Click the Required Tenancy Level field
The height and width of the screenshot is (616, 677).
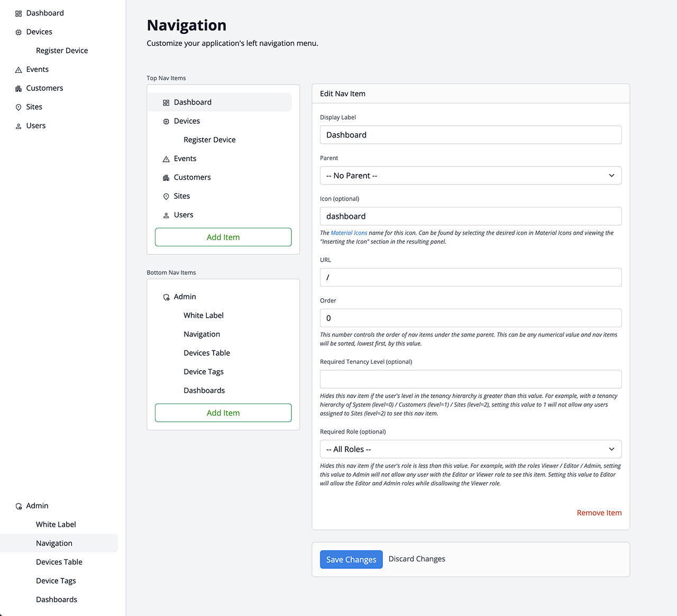[470, 379]
